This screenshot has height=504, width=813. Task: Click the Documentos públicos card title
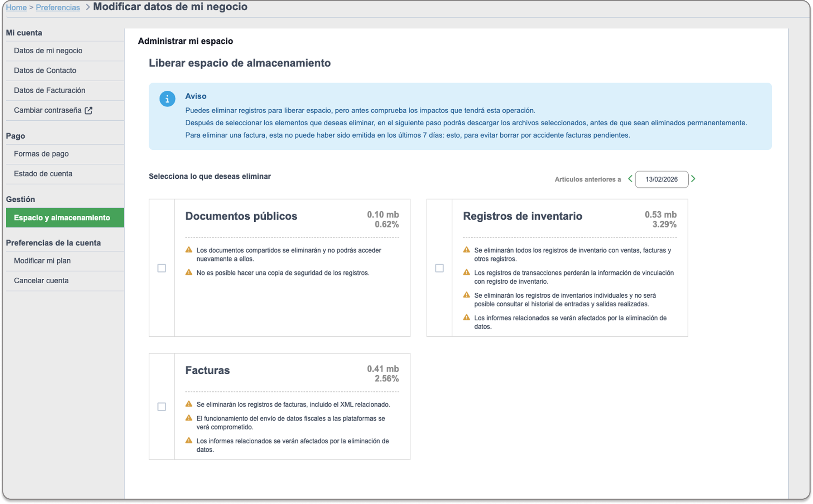[241, 216]
